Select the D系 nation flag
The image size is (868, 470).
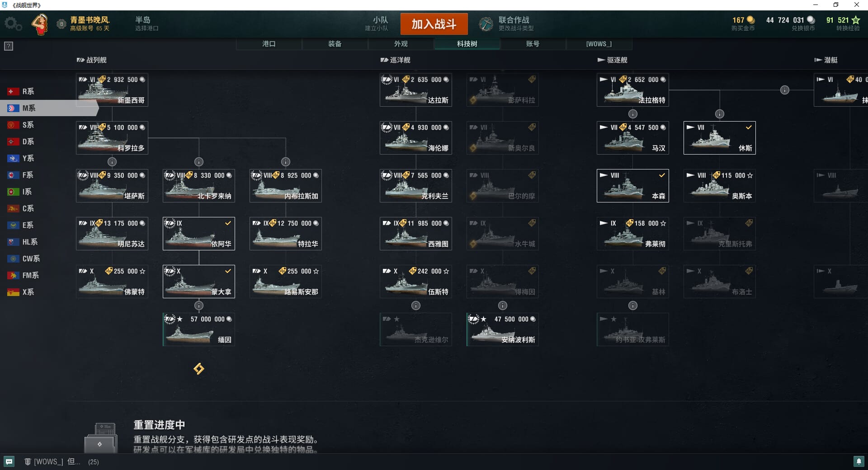(13, 142)
